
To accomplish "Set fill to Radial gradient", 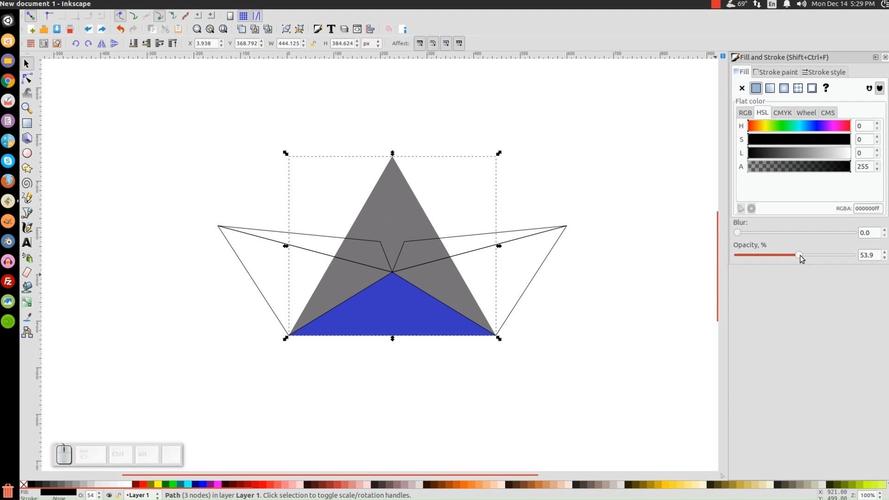I will tap(784, 88).
